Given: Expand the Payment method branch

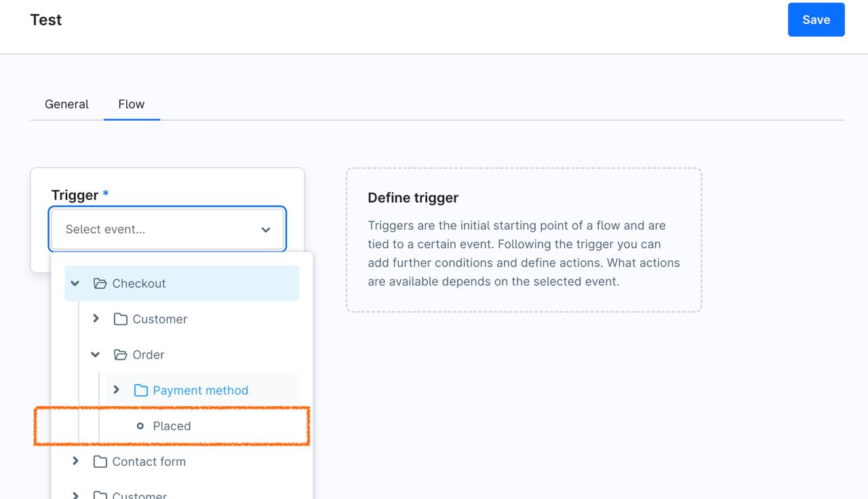Looking at the screenshot, I should [117, 390].
